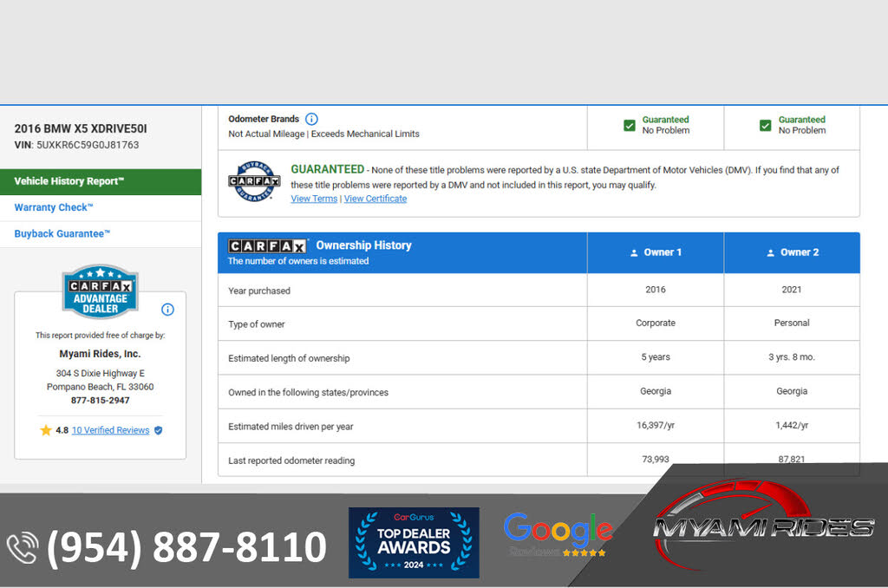
Task: Click the Corporate owner type cell
Action: click(656, 323)
